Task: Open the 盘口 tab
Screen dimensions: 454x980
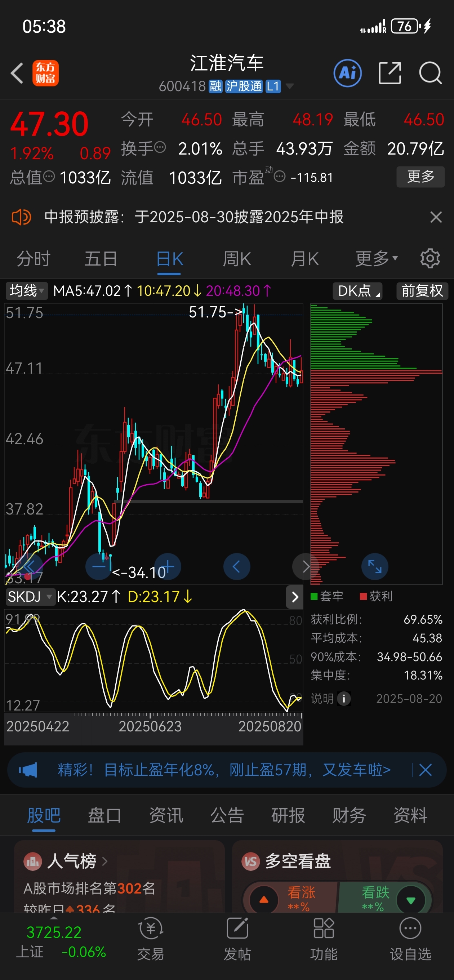Action: coord(104,815)
